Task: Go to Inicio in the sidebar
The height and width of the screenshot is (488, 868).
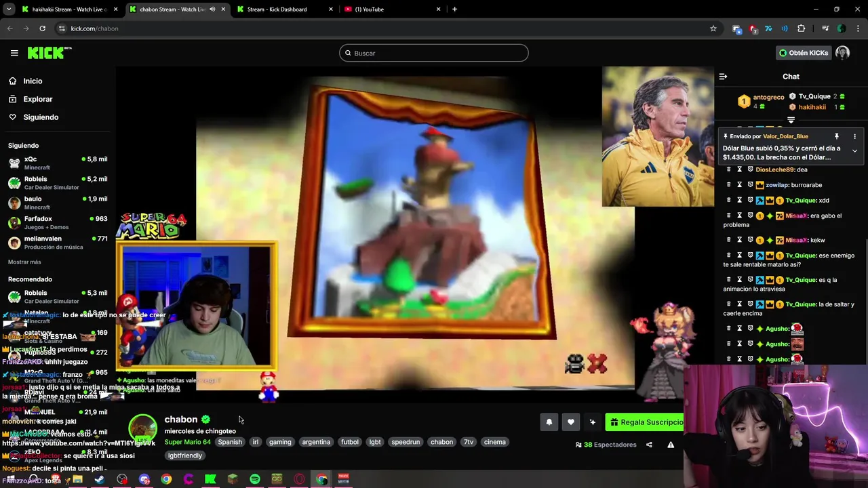Action: click(x=33, y=81)
